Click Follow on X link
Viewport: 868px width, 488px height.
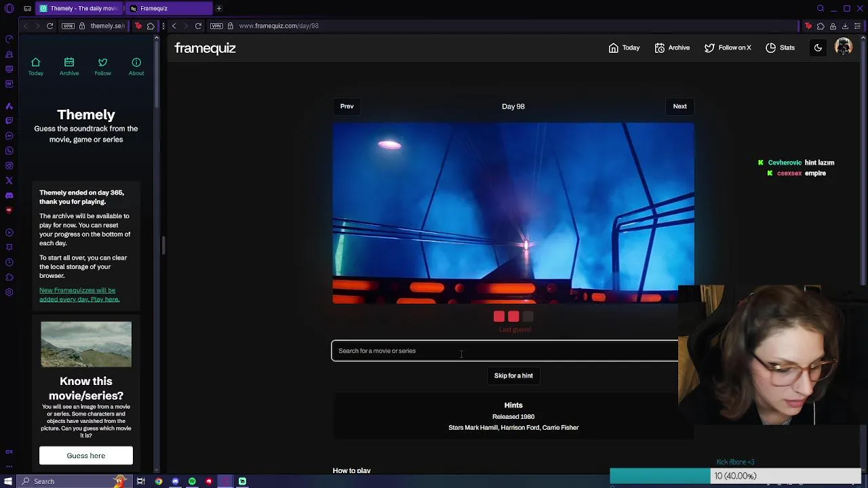point(728,47)
